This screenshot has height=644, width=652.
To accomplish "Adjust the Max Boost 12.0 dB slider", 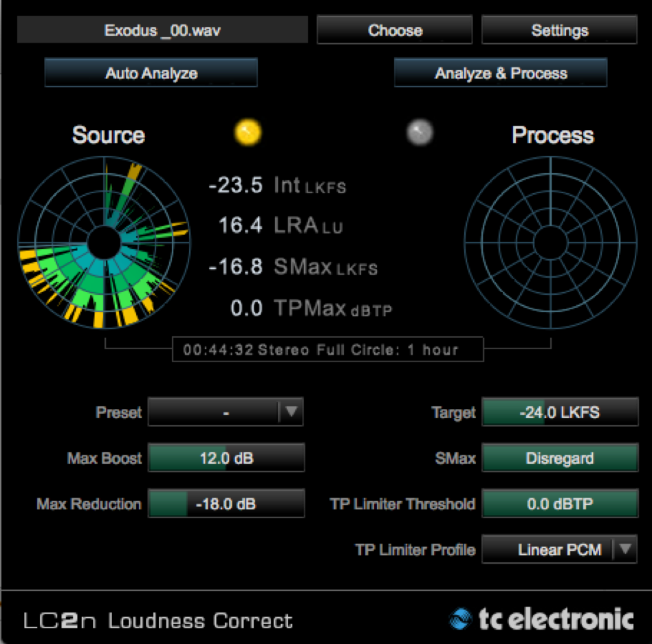I will [226, 458].
